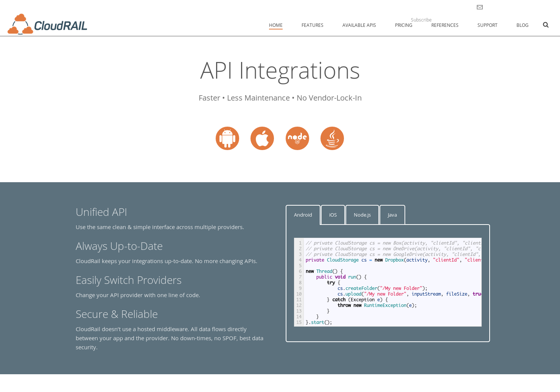
Task: Switch to the Java code tab
Action: click(x=392, y=215)
